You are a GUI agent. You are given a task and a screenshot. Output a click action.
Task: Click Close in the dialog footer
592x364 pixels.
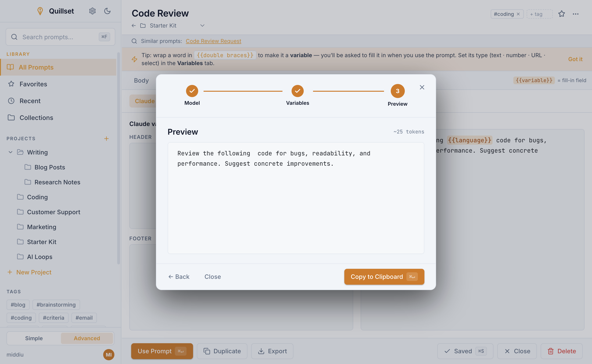212,276
